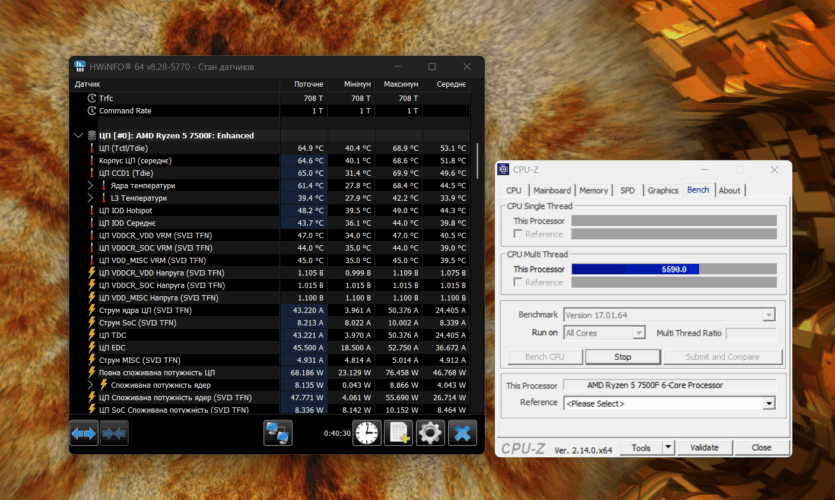Expand the Ядра температури row
The width and height of the screenshot is (835, 500).
point(90,185)
